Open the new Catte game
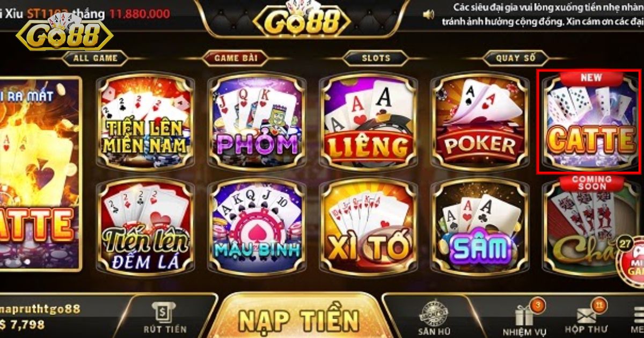 tap(589, 122)
